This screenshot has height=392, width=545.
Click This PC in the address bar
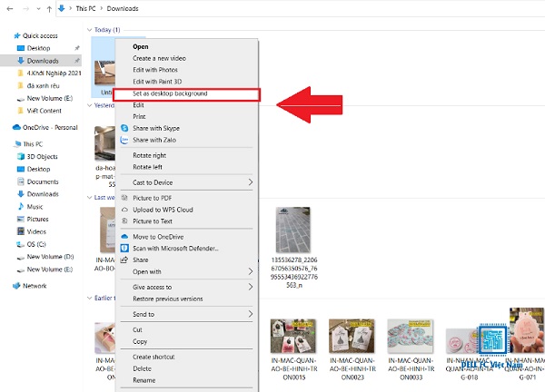pyautogui.click(x=85, y=9)
